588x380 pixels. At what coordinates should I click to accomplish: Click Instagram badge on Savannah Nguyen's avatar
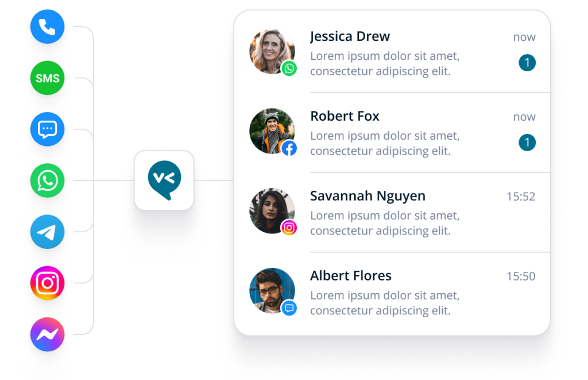pyautogui.click(x=289, y=228)
